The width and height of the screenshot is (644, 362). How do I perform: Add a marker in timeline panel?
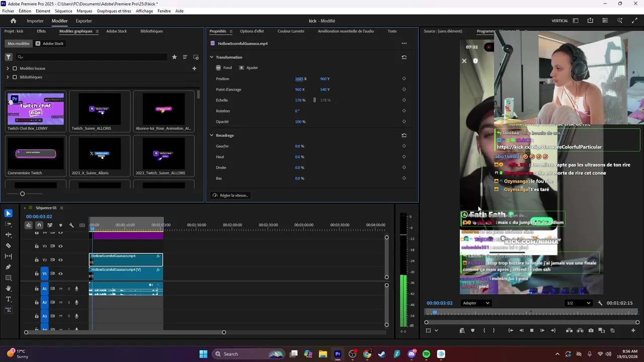tap(61, 225)
